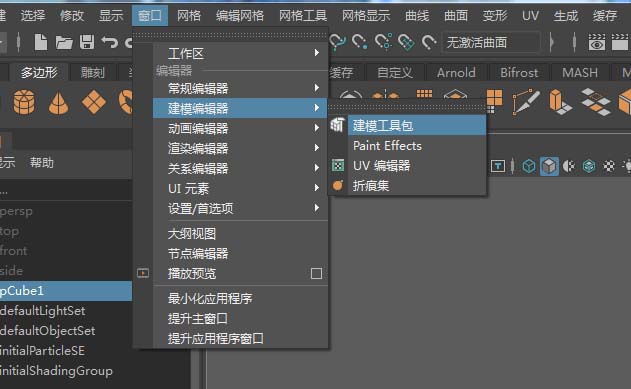The image size is (631, 389).
Task: Toggle the textured checker icon in viewport
Action: pos(609,166)
